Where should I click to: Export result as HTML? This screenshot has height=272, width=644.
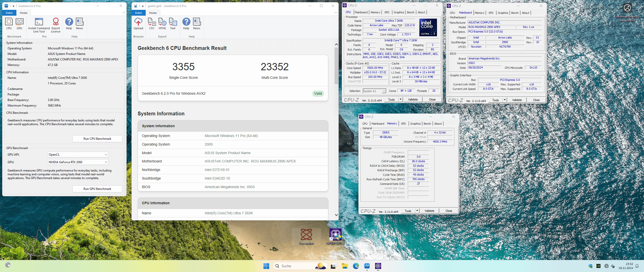(x=163, y=24)
